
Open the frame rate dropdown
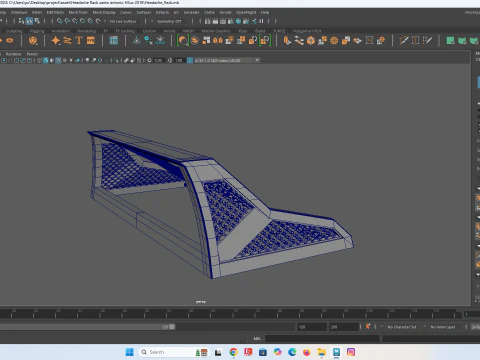point(475,327)
